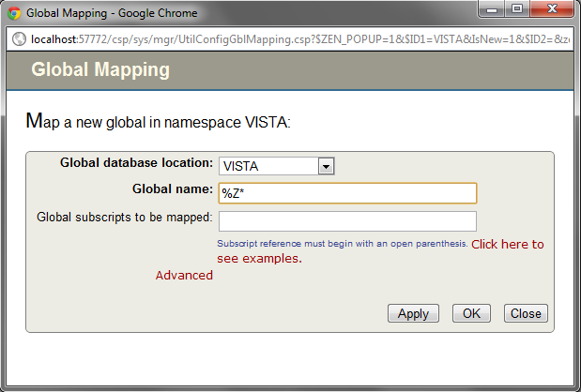581x392 pixels.
Task: Click the 'Global subscripts to be mapped:' label
Action: tap(125, 217)
